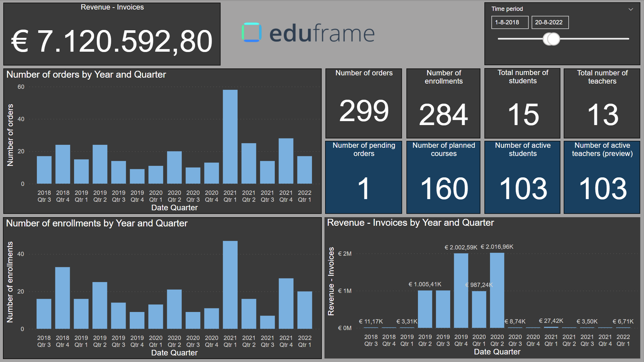Click the Time period slider track
644x362 pixels.
coord(563,39)
